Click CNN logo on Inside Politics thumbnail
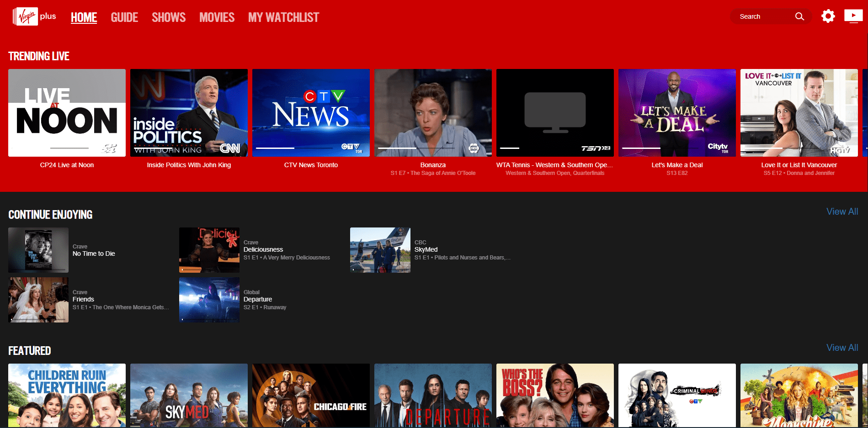This screenshot has width=868, height=428. click(230, 148)
